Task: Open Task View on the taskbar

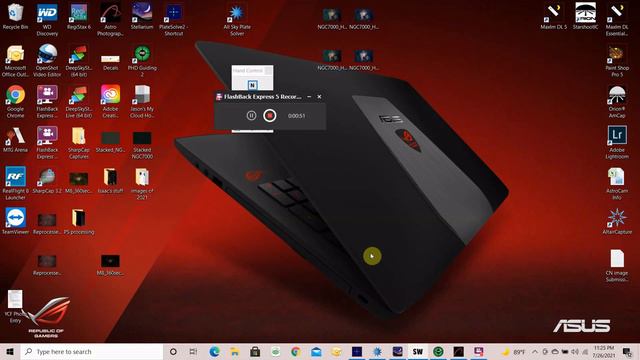Action: 193,351
